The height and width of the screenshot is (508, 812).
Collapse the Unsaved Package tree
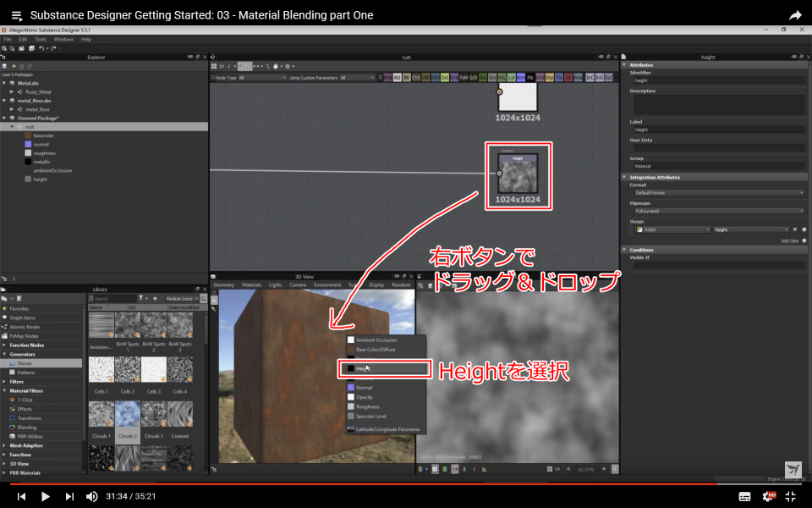coord(4,119)
